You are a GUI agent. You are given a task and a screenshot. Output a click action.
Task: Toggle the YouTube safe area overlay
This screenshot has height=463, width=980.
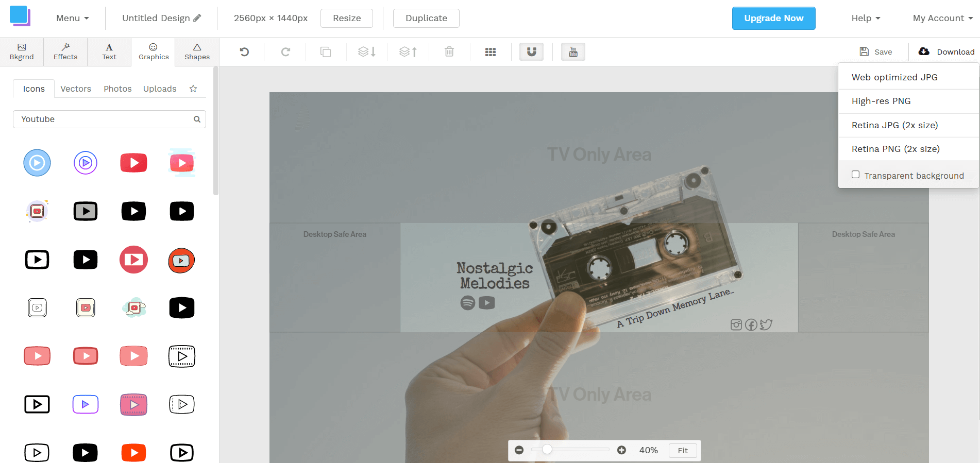coord(573,52)
